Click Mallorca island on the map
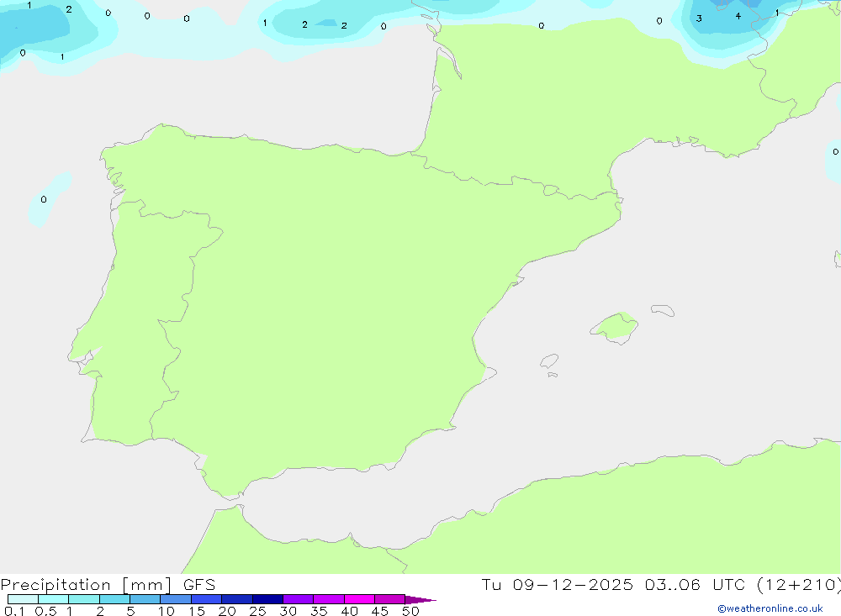 [615, 326]
